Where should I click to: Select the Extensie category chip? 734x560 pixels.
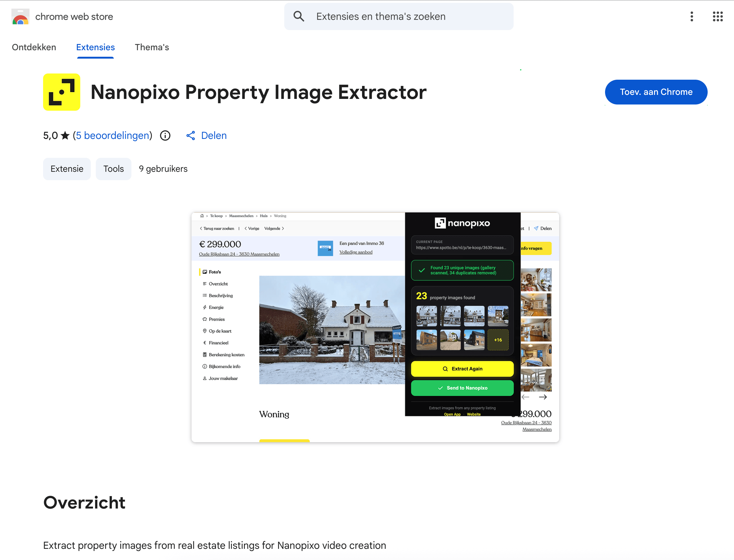[x=67, y=169]
